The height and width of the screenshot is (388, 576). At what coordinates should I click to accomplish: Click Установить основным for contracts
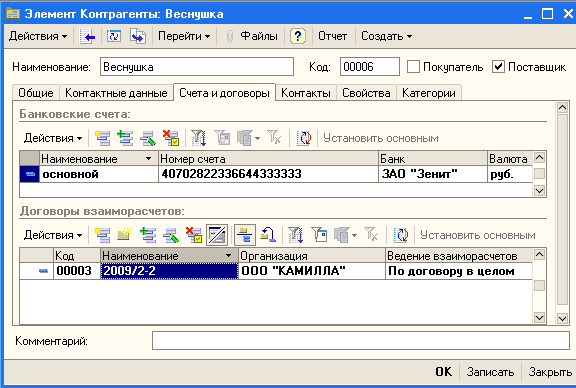tap(478, 235)
